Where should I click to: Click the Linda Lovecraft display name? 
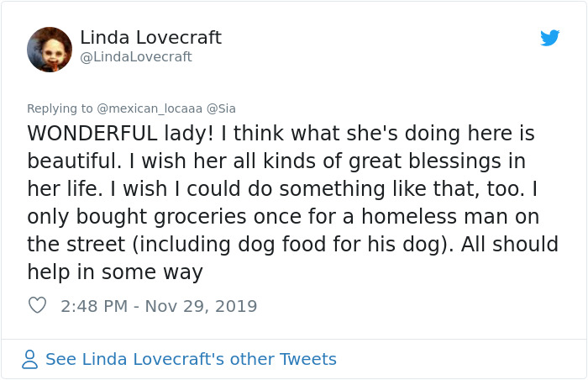tap(150, 38)
